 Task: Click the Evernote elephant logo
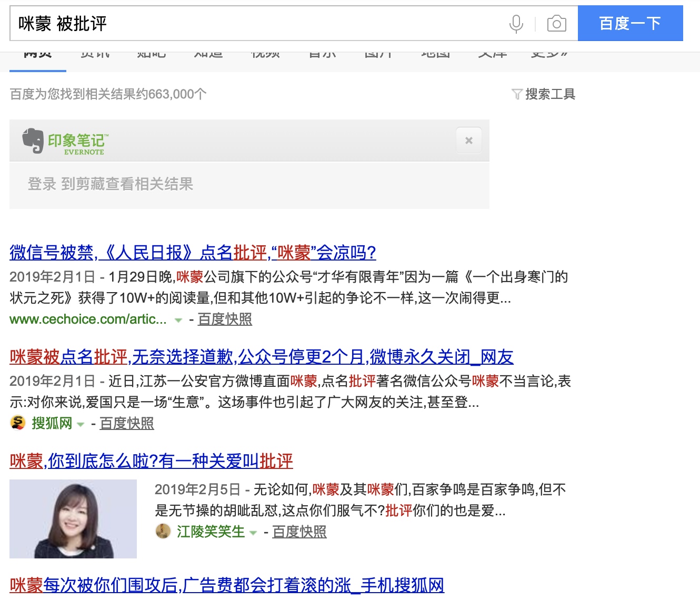33,141
